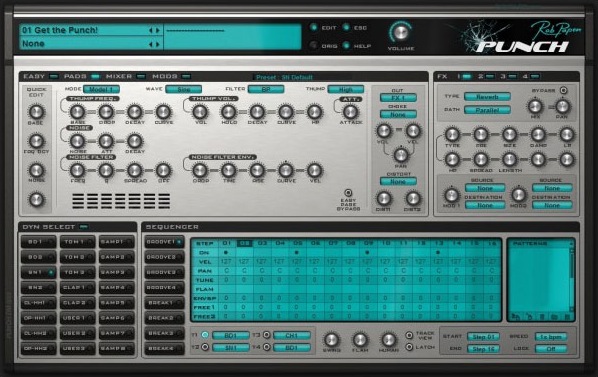The image size is (598, 377).
Task: Toggle the FX Bypass button
Action: coord(563,90)
